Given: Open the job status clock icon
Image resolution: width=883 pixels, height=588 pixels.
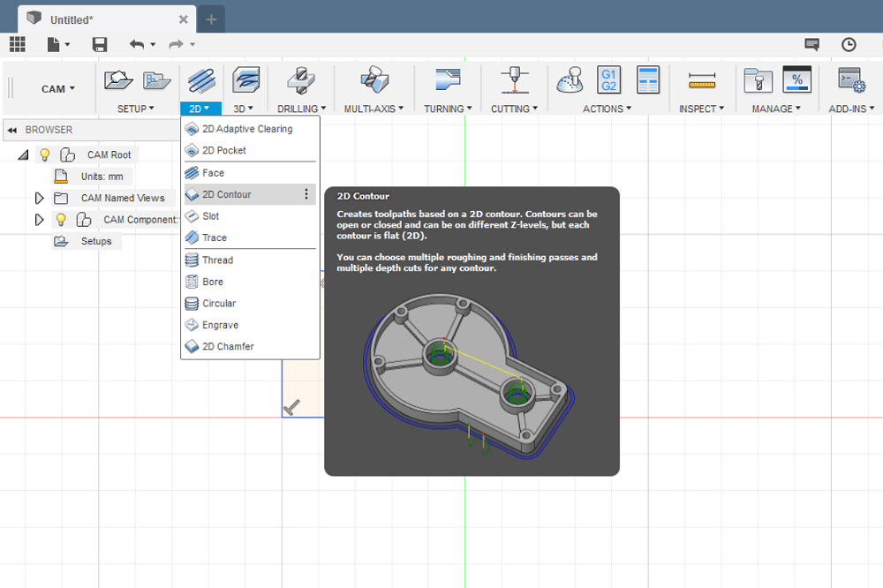Looking at the screenshot, I should (x=849, y=44).
